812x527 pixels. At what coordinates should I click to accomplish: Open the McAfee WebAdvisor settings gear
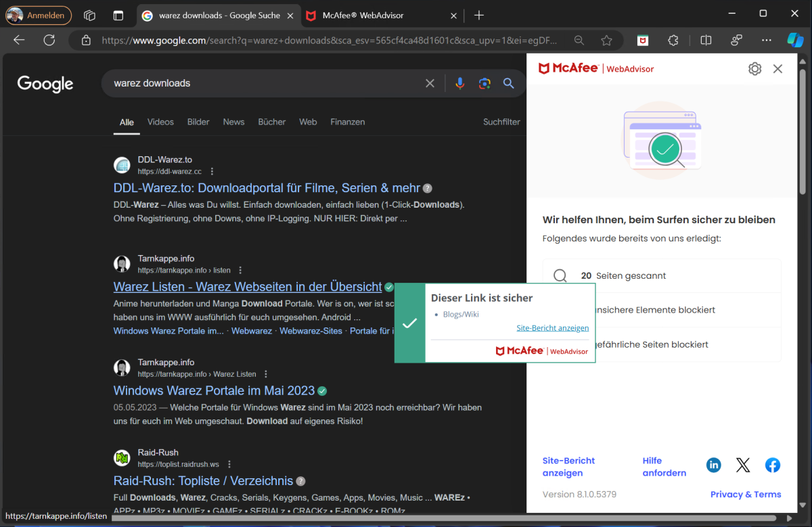pyautogui.click(x=754, y=68)
